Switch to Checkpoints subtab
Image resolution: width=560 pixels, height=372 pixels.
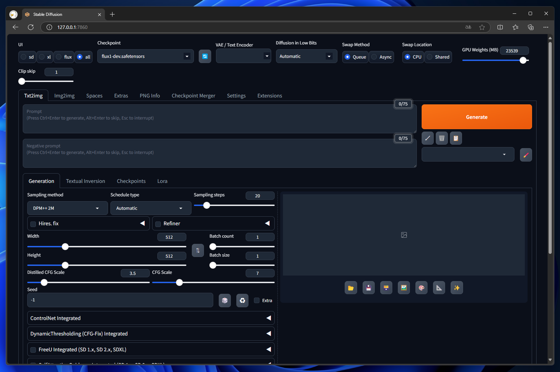click(x=131, y=181)
